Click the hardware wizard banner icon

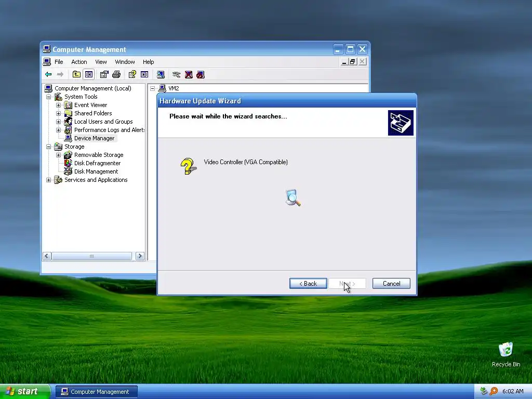pos(401,123)
